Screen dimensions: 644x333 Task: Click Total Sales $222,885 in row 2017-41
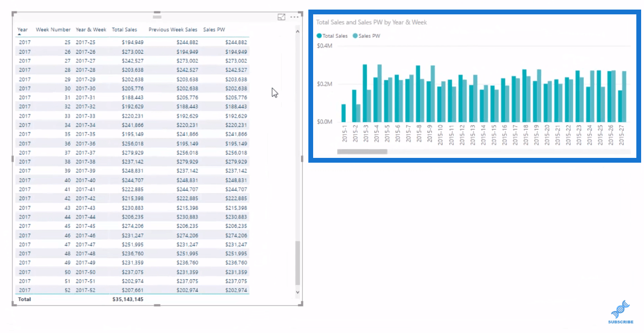click(133, 189)
